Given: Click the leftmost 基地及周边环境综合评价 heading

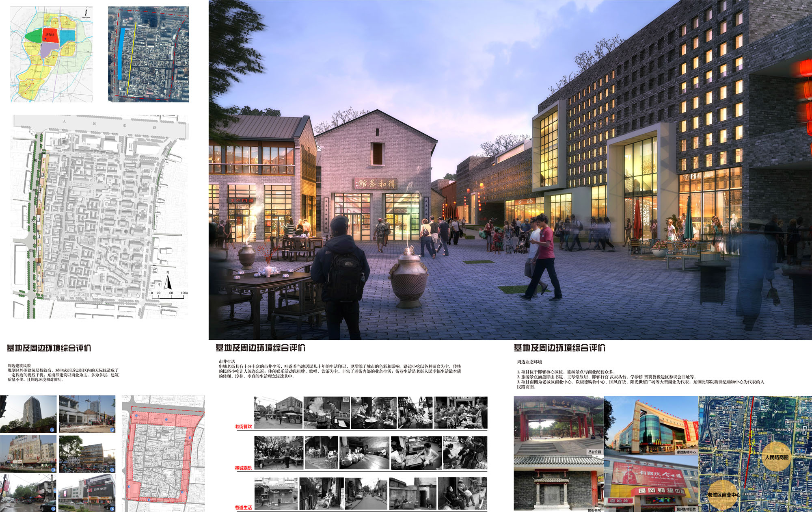Looking at the screenshot, I should (49, 348).
